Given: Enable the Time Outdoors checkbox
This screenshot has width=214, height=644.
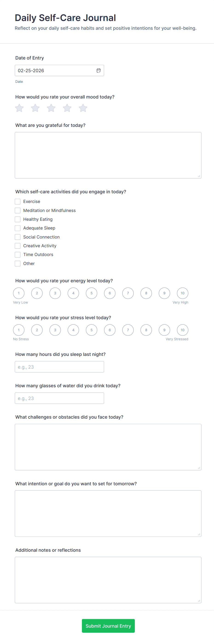Looking at the screenshot, I should 17,254.
